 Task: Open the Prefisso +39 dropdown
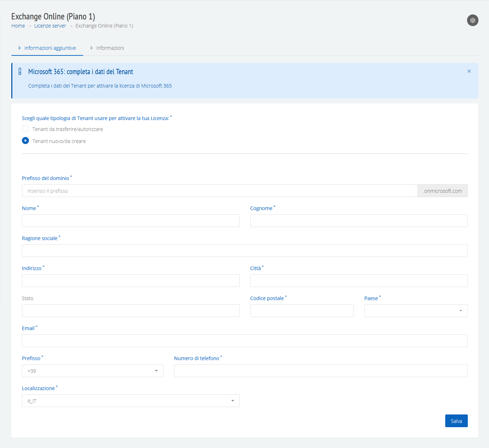click(x=93, y=371)
